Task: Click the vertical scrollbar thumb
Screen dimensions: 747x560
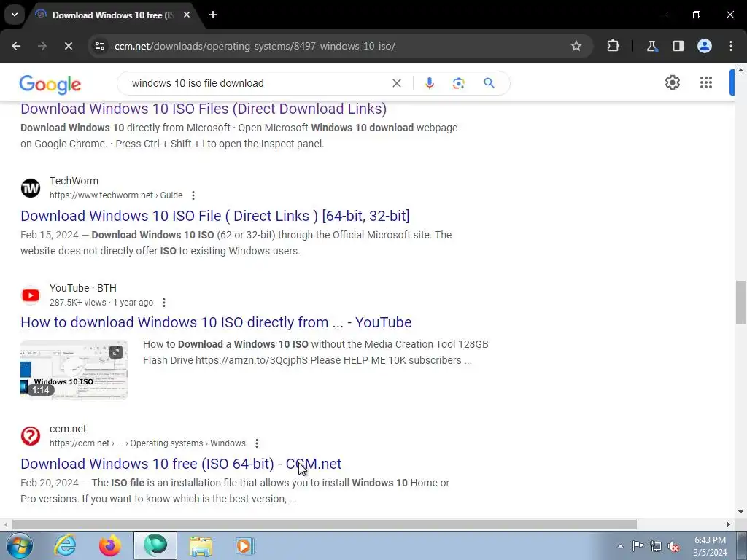Action: (x=740, y=303)
